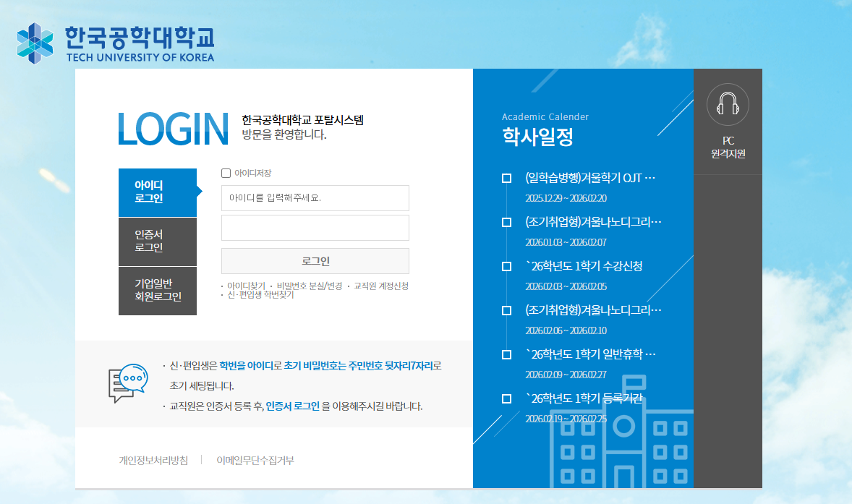Focus the 아이디 input field
This screenshot has width=852, height=504.
tap(315, 198)
